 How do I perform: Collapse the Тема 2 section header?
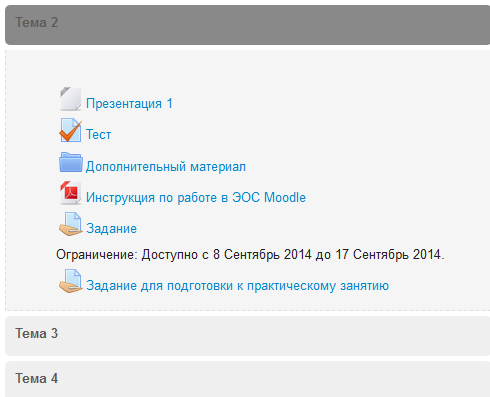(247, 25)
